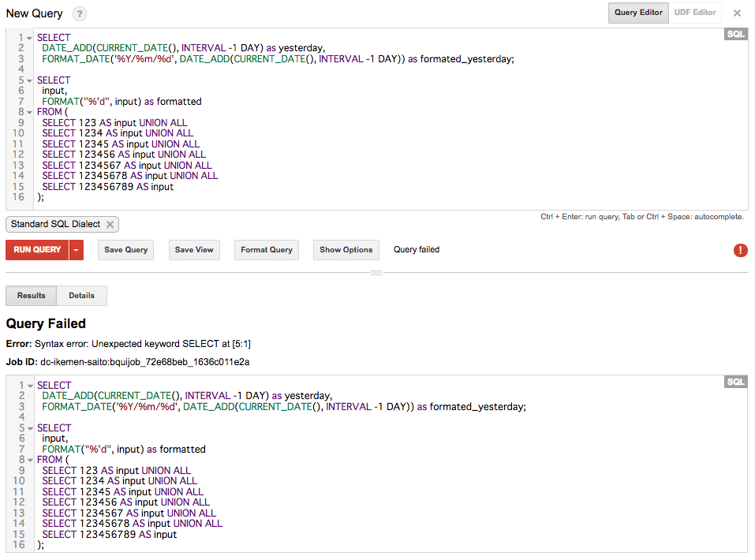
Task: Click line 2 DATE_ADD in top editor
Action: click(x=184, y=48)
